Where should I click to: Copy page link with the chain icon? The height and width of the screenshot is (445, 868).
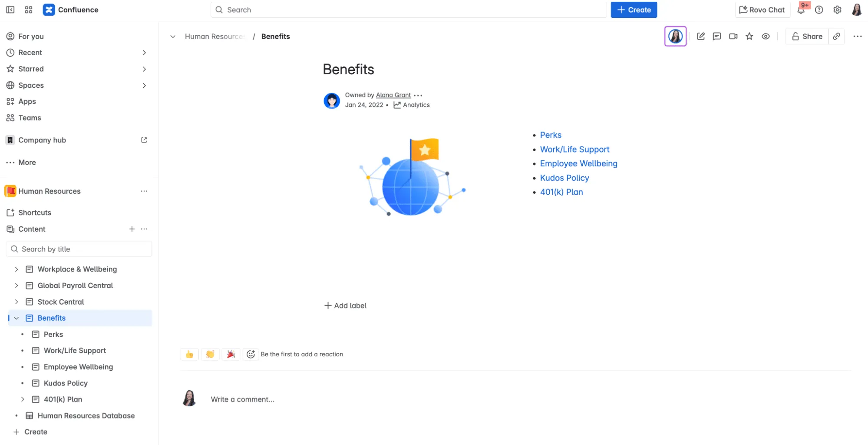[836, 37]
